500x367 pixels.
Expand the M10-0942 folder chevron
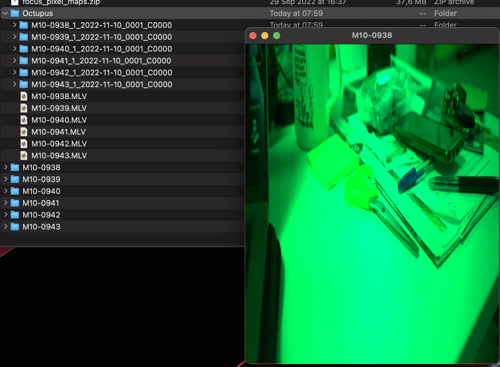(5, 215)
